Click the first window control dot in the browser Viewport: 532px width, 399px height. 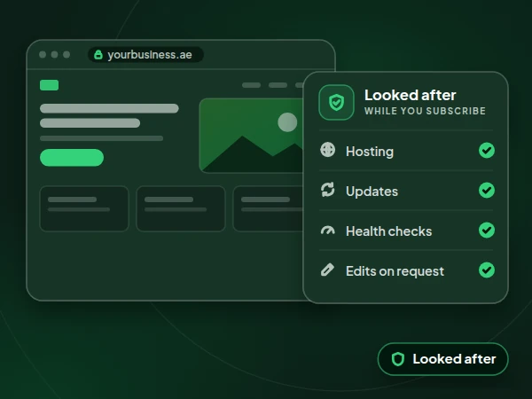coord(43,55)
